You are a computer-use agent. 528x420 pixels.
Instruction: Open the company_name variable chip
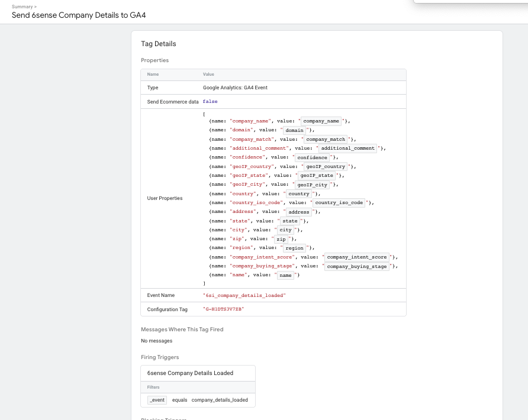click(321, 121)
